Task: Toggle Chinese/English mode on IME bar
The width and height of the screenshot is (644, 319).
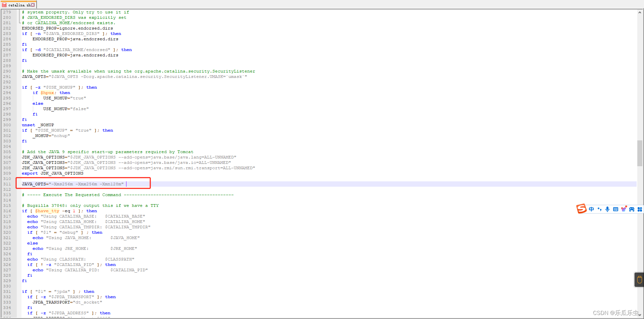Action: click(591, 209)
